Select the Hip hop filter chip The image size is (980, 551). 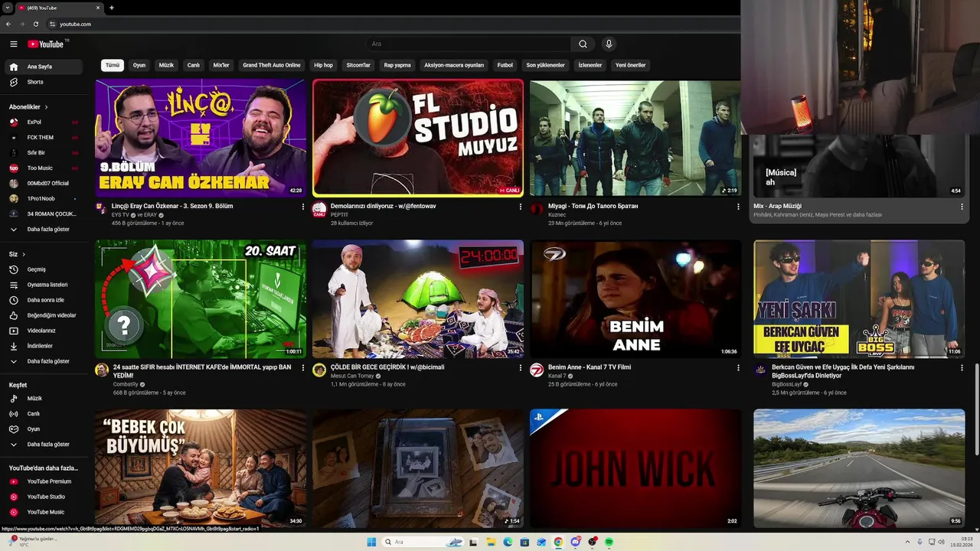click(x=323, y=65)
